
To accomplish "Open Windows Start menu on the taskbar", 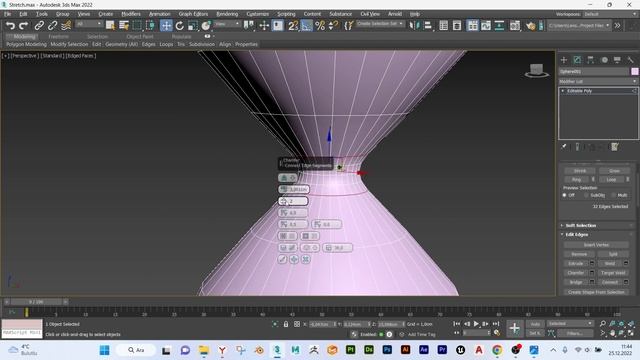I will pyautogui.click(x=104, y=350).
